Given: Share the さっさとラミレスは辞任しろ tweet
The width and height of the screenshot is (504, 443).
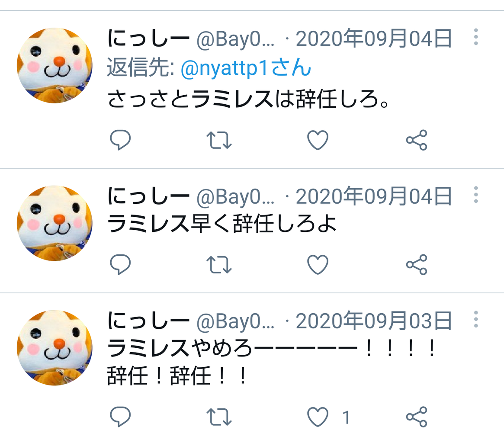Looking at the screenshot, I should pos(417,140).
